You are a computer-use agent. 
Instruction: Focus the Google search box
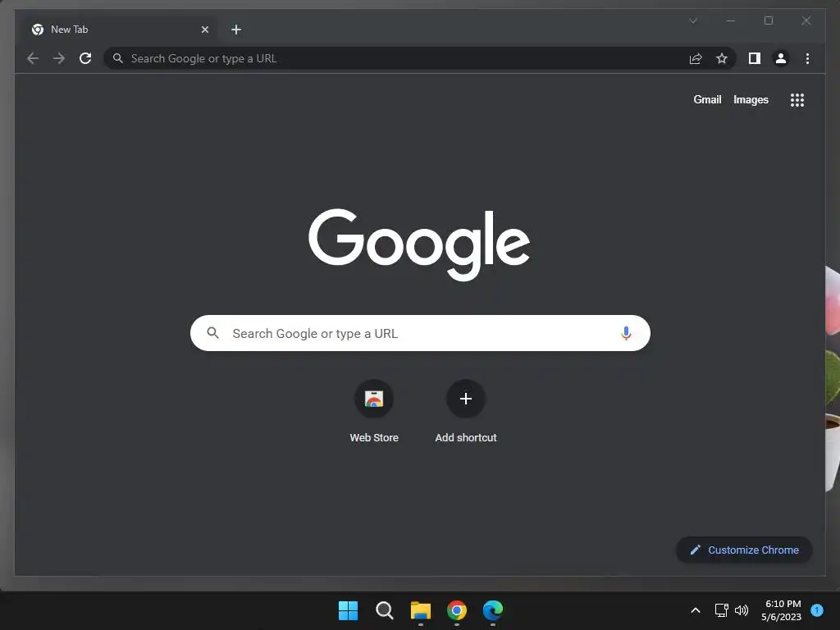(420, 333)
